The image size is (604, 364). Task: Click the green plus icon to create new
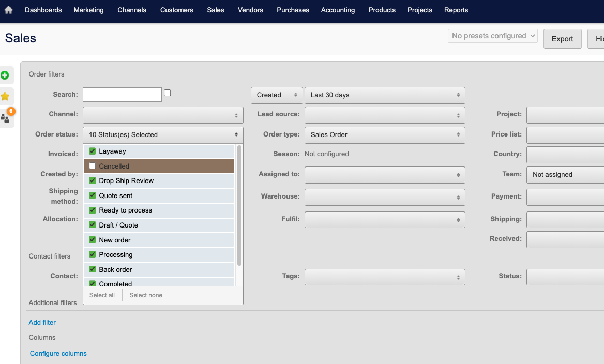6,75
